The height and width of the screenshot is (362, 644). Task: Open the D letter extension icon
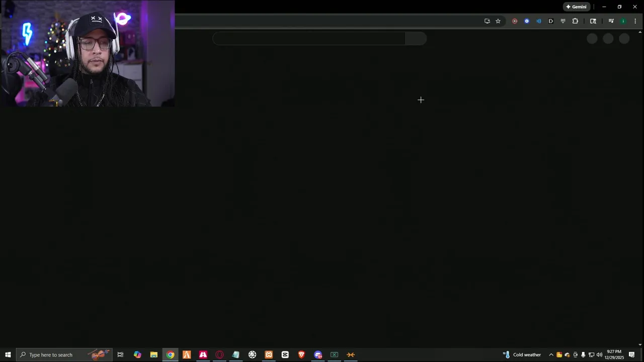[551, 21]
